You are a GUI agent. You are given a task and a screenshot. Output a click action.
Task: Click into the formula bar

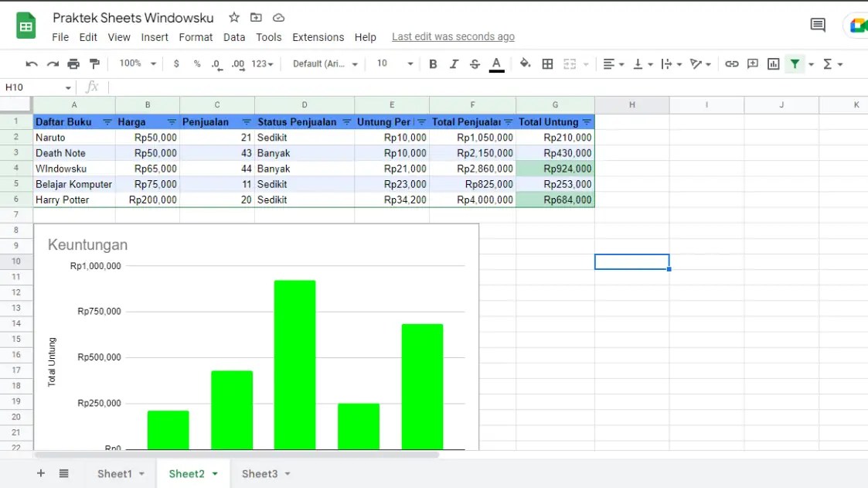point(487,87)
